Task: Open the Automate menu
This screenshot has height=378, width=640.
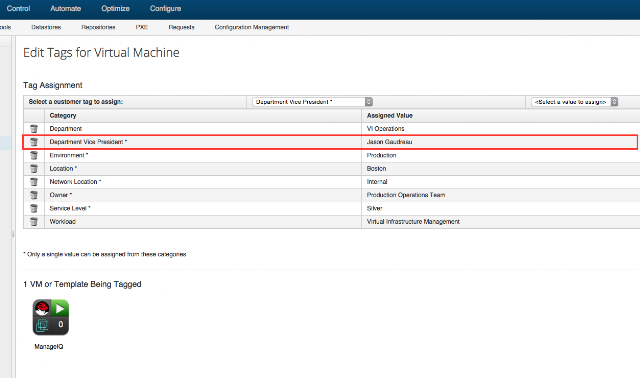Action: coord(65,9)
